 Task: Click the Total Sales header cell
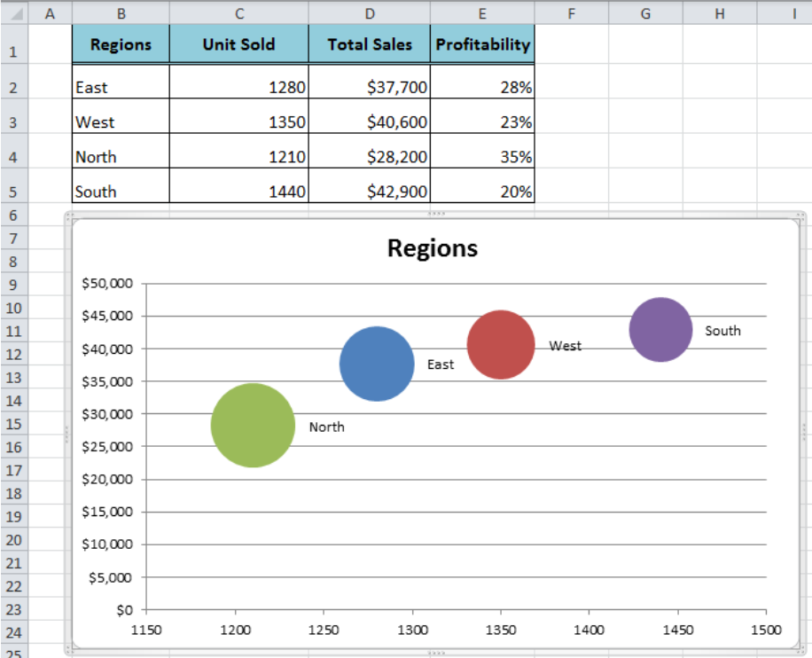click(369, 43)
